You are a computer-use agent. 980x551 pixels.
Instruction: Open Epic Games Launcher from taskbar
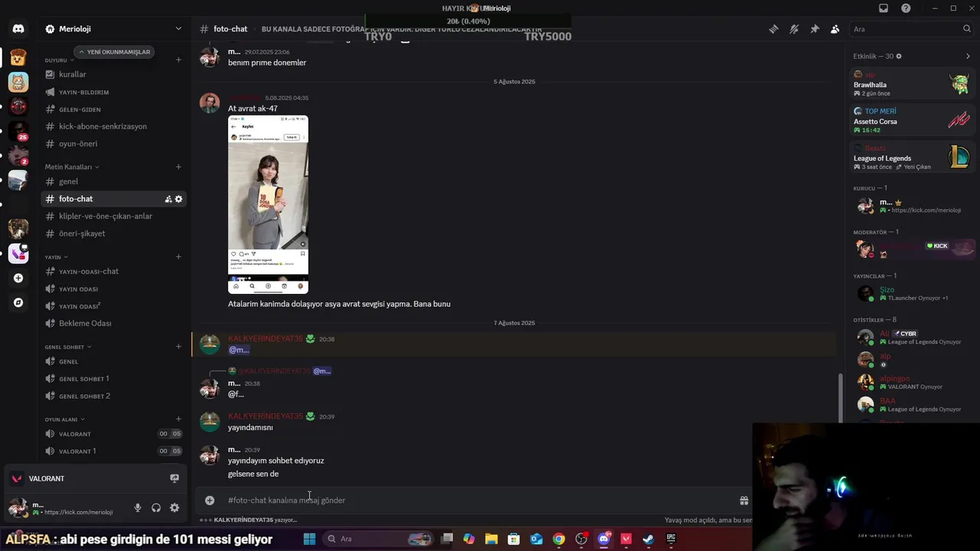coord(671,540)
